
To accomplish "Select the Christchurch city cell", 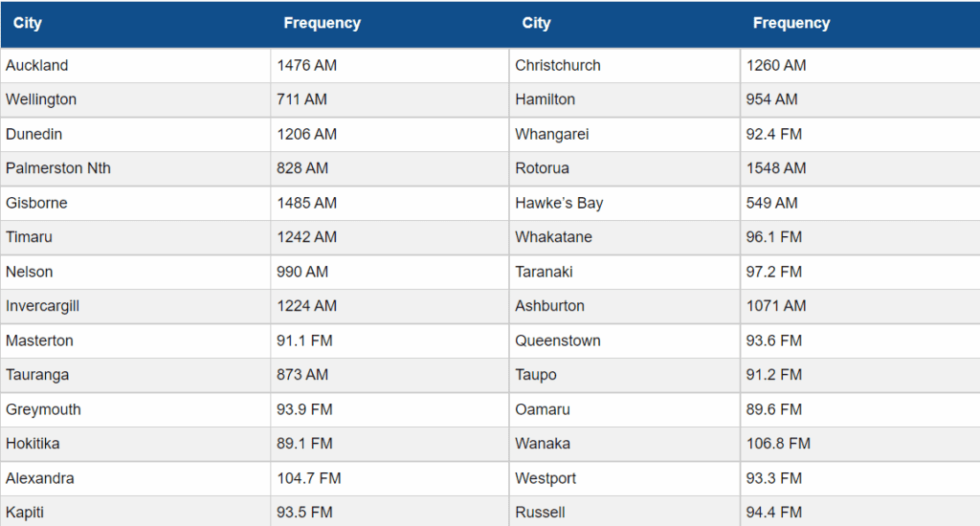I will tap(558, 66).
